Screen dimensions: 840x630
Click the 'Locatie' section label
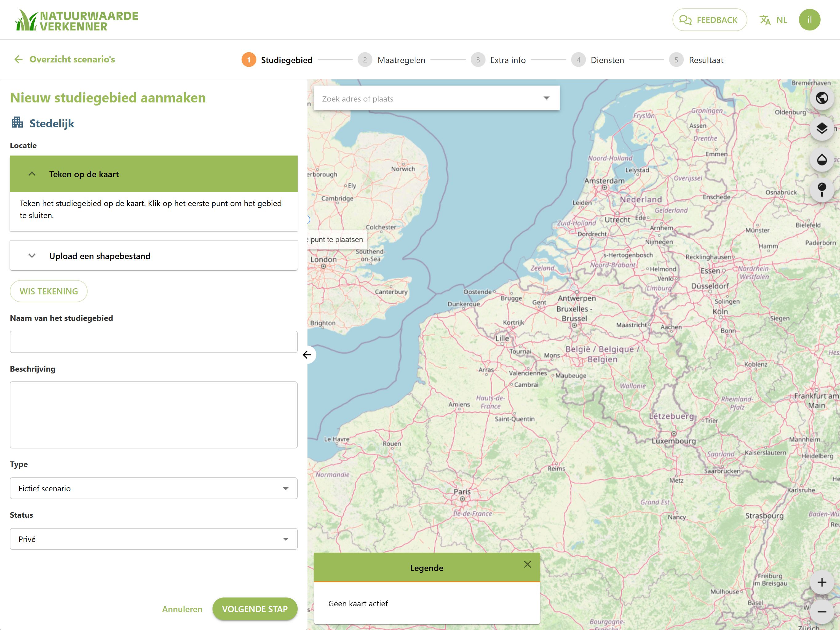[x=23, y=146]
